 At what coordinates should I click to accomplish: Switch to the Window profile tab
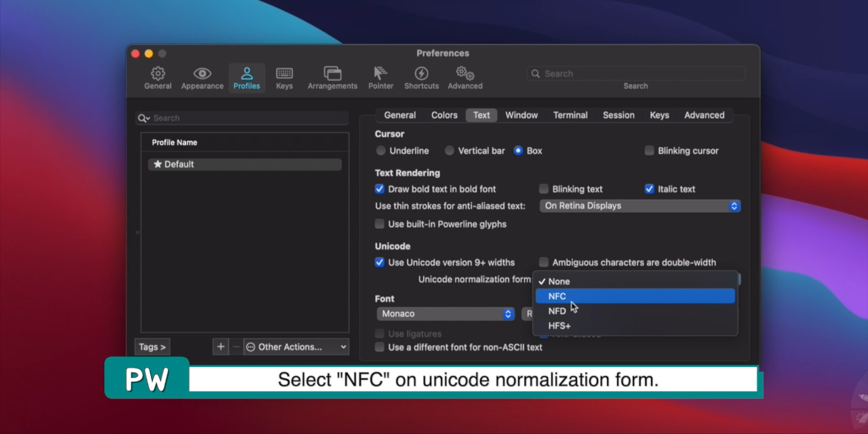point(521,115)
